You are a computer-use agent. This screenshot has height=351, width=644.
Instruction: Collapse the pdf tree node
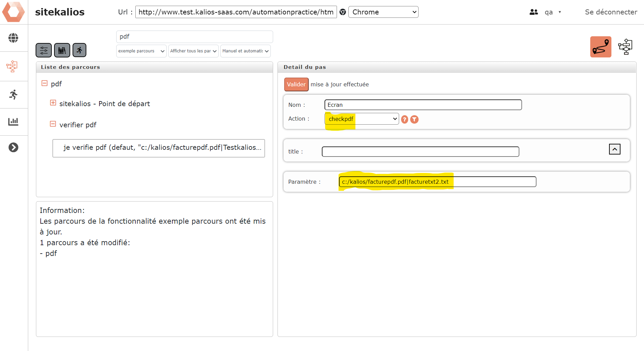point(44,83)
